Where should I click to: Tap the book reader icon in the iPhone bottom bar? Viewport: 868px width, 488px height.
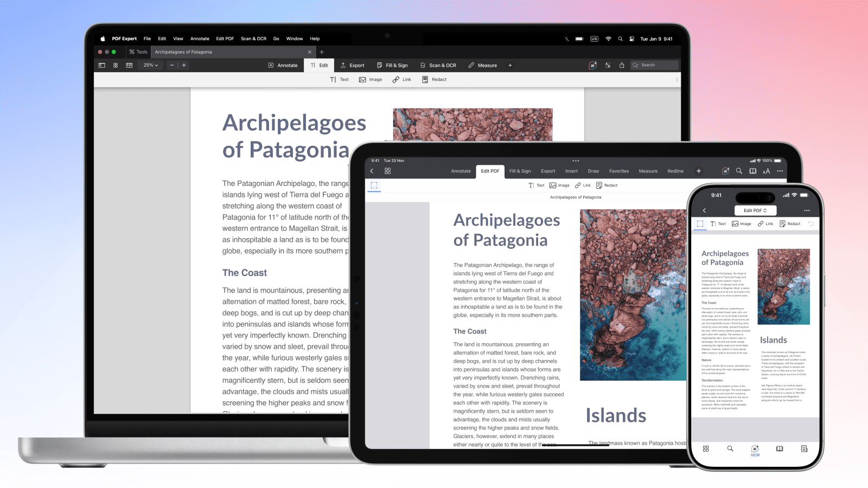[780, 449]
